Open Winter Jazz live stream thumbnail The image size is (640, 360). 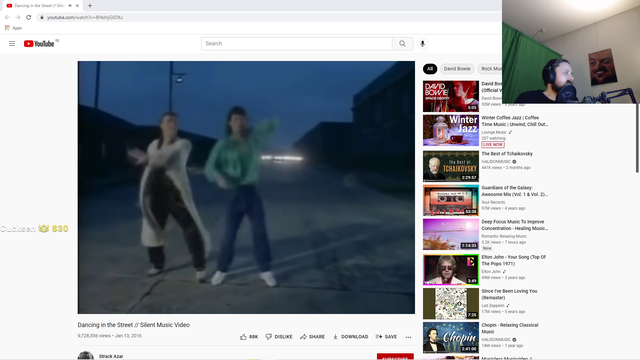point(451,130)
